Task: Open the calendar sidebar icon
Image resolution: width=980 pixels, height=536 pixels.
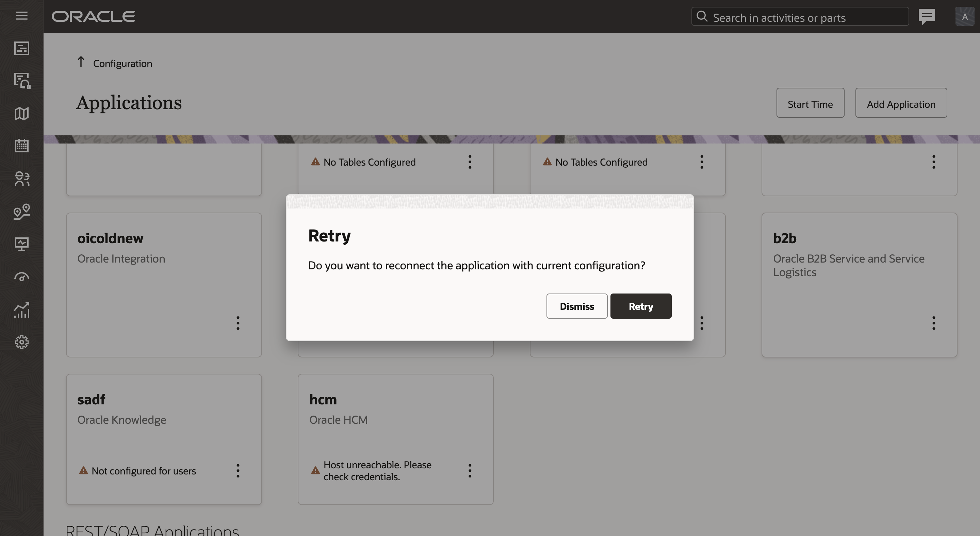Action: pyautogui.click(x=22, y=146)
